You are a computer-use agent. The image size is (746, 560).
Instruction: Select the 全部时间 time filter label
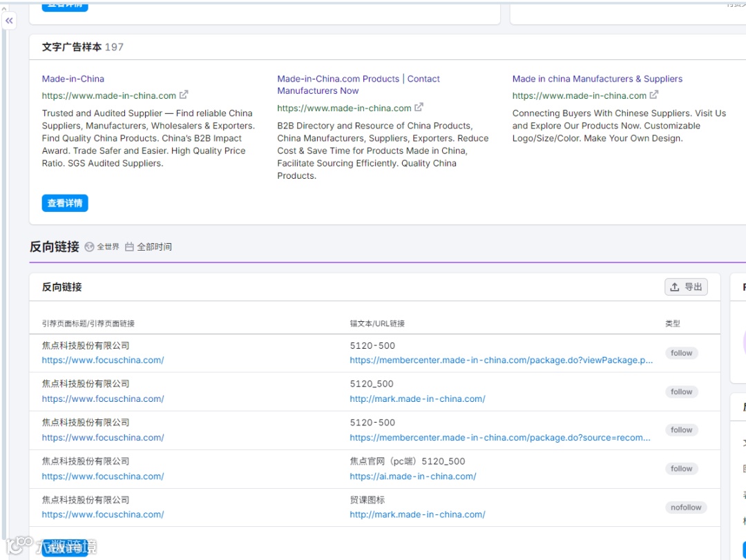pos(154,247)
